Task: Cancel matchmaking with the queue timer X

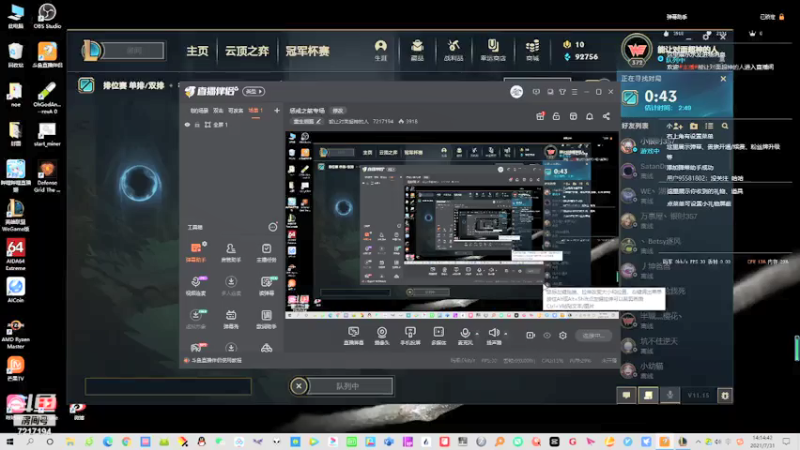Action: (723, 79)
